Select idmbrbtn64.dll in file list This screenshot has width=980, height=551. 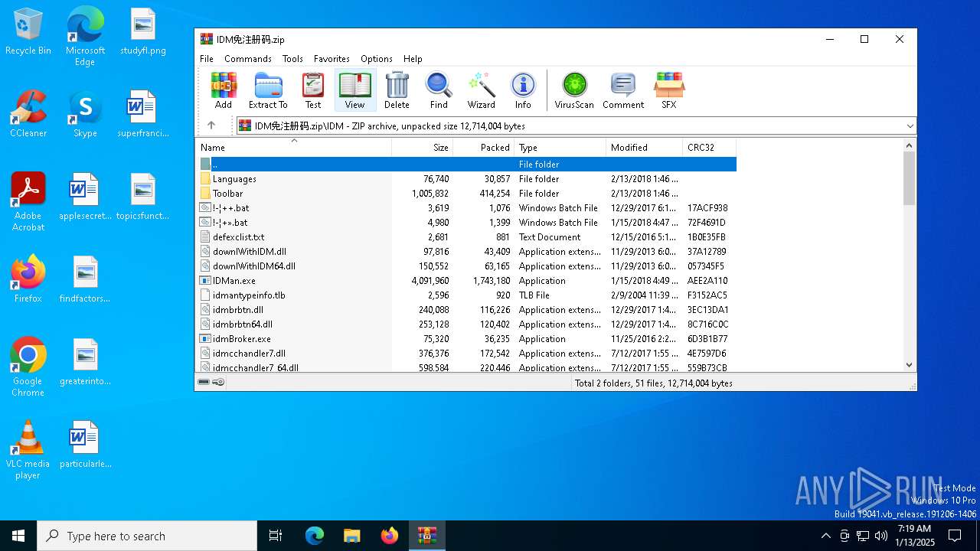pyautogui.click(x=466, y=324)
